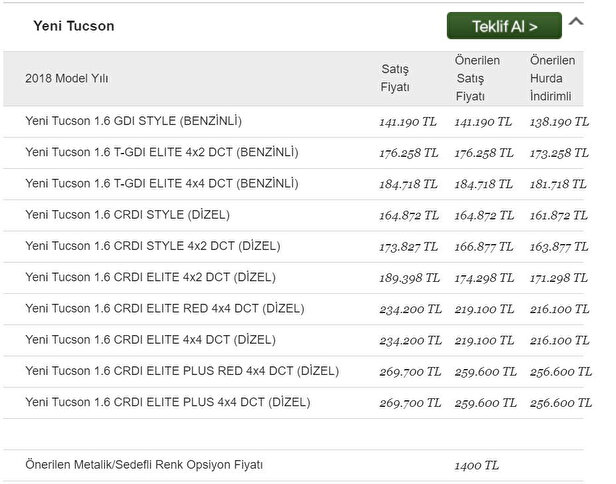Click the 1.6 CRDI ELITE 4x4 DCT (DİZEL) row
The image size is (616, 484).
pyautogui.click(x=150, y=340)
